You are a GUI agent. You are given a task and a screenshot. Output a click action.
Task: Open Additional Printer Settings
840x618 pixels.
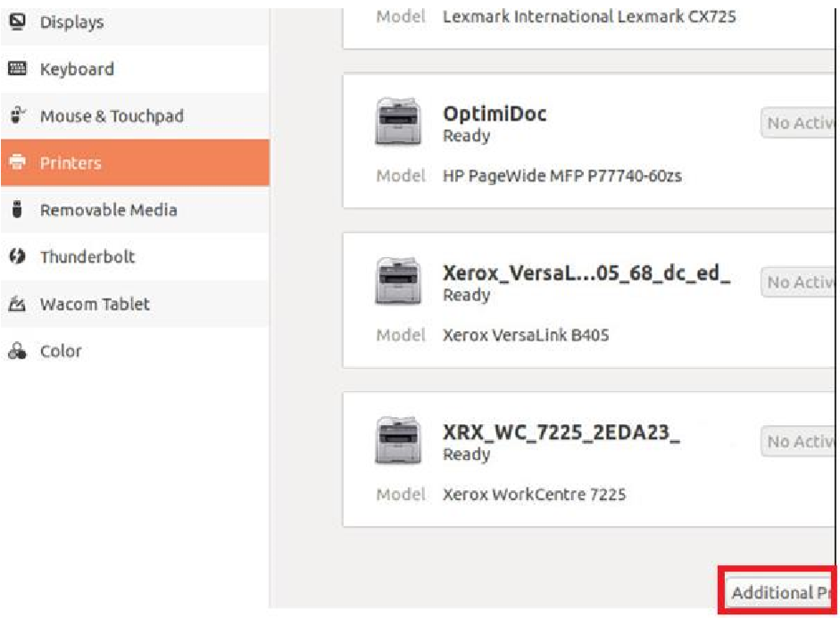coord(778,593)
